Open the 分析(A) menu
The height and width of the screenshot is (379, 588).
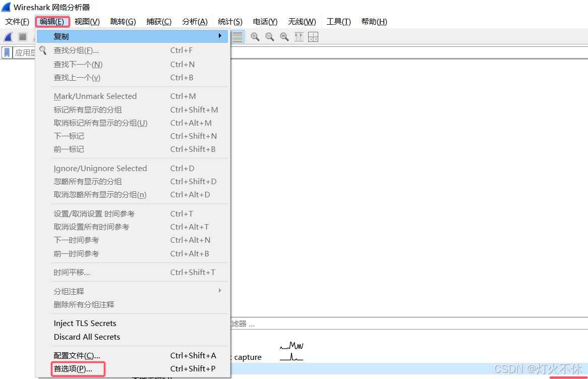[195, 22]
